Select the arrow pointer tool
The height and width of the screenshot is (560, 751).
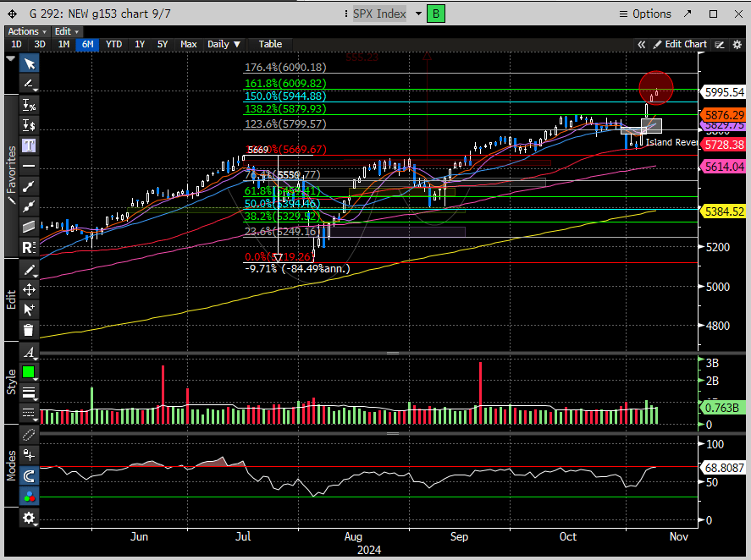click(30, 63)
